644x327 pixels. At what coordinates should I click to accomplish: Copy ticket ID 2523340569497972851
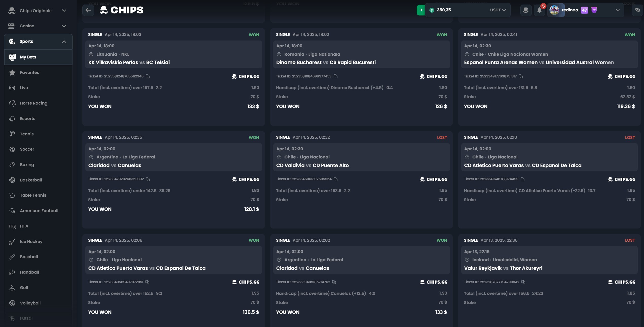coord(147,282)
